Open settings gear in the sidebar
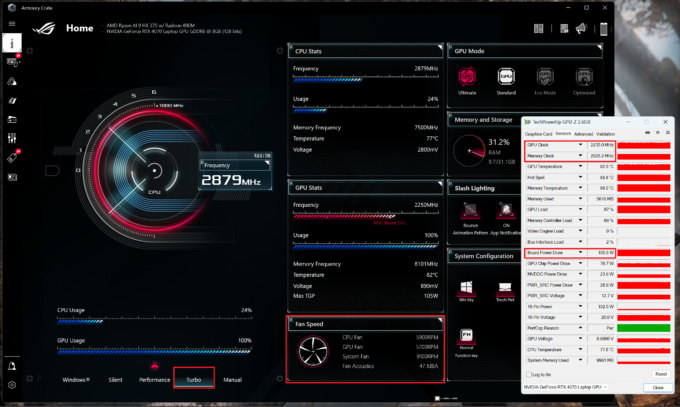680x407 pixels. tap(13, 384)
